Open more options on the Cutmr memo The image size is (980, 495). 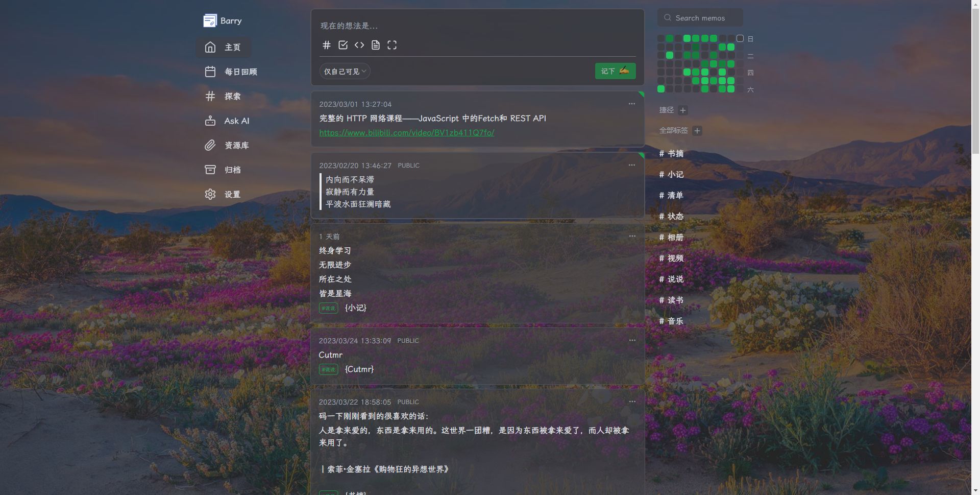[632, 340]
